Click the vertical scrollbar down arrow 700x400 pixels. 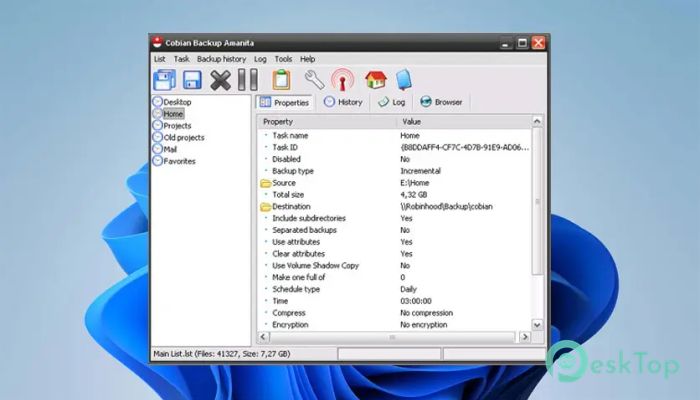[537, 325]
